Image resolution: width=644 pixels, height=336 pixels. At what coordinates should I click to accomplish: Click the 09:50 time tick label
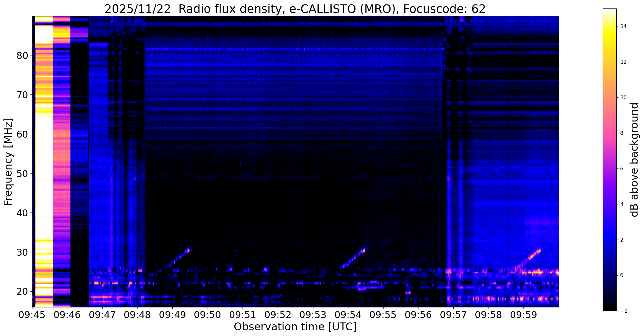208,315
